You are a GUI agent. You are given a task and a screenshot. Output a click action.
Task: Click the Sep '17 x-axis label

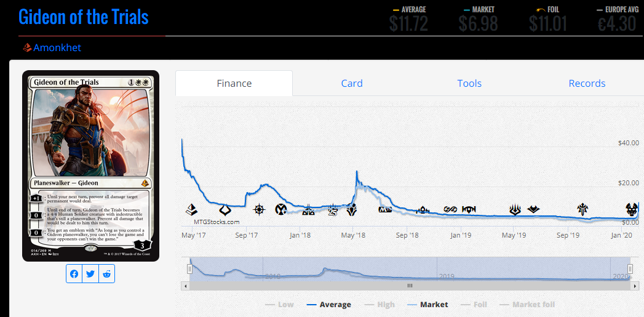(247, 235)
